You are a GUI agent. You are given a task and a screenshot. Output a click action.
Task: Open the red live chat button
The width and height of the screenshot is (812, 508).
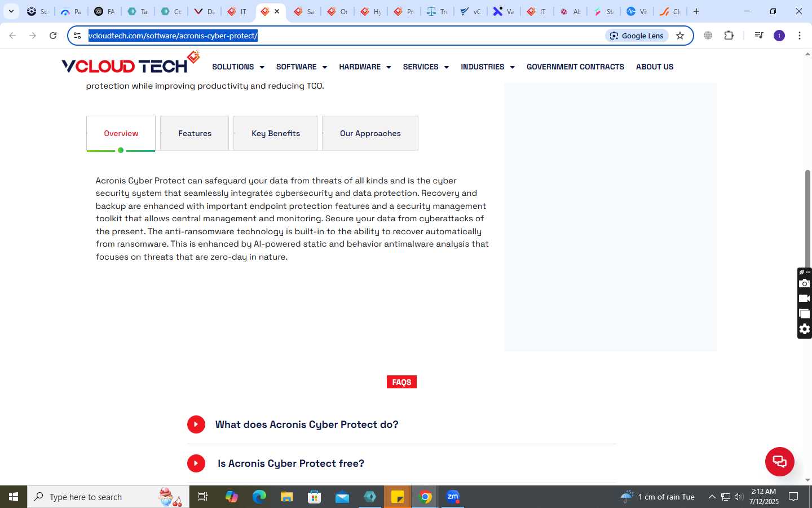point(779,462)
